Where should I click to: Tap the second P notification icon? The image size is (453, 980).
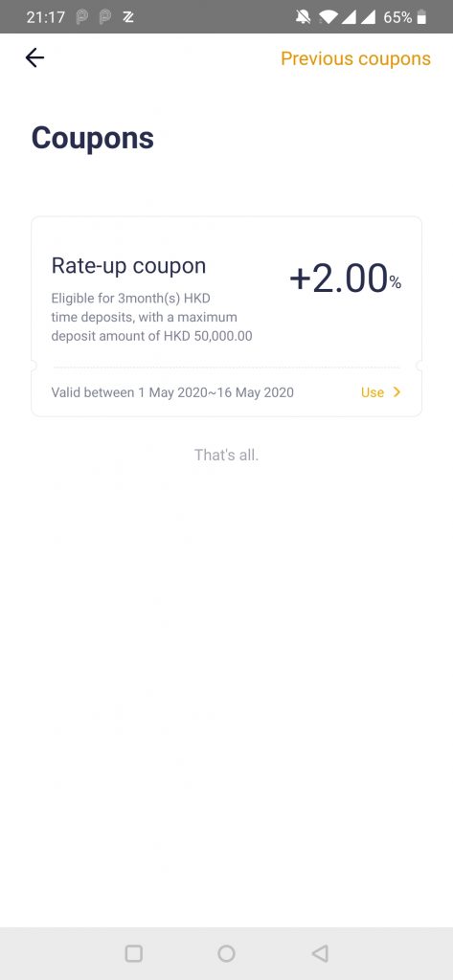coord(105,17)
